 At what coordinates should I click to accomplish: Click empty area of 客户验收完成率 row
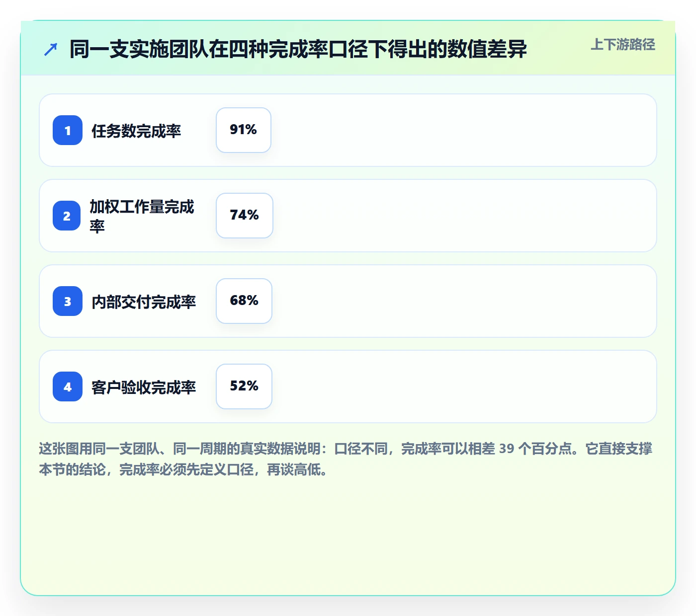click(462, 386)
